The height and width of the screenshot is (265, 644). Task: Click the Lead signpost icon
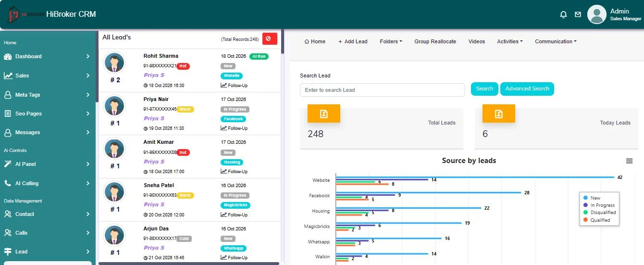(x=8, y=252)
